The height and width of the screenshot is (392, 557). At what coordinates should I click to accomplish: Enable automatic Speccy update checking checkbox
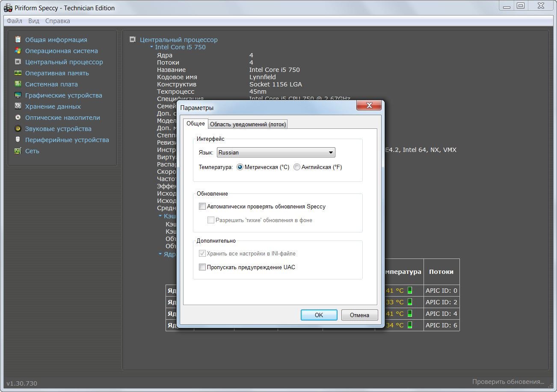202,207
